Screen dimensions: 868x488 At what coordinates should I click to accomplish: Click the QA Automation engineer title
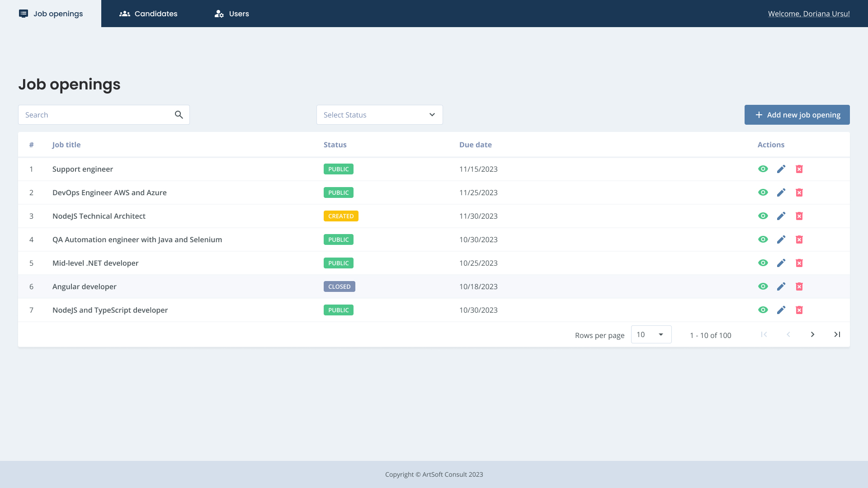[137, 239]
